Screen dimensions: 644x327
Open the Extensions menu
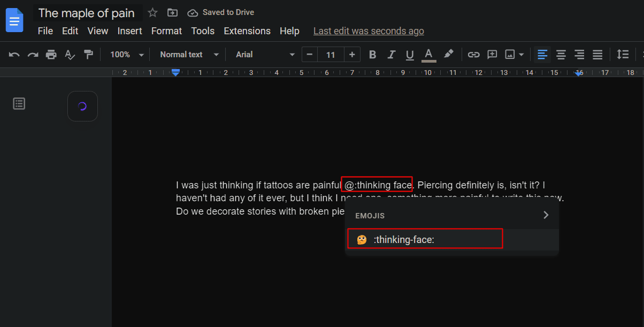click(x=247, y=31)
